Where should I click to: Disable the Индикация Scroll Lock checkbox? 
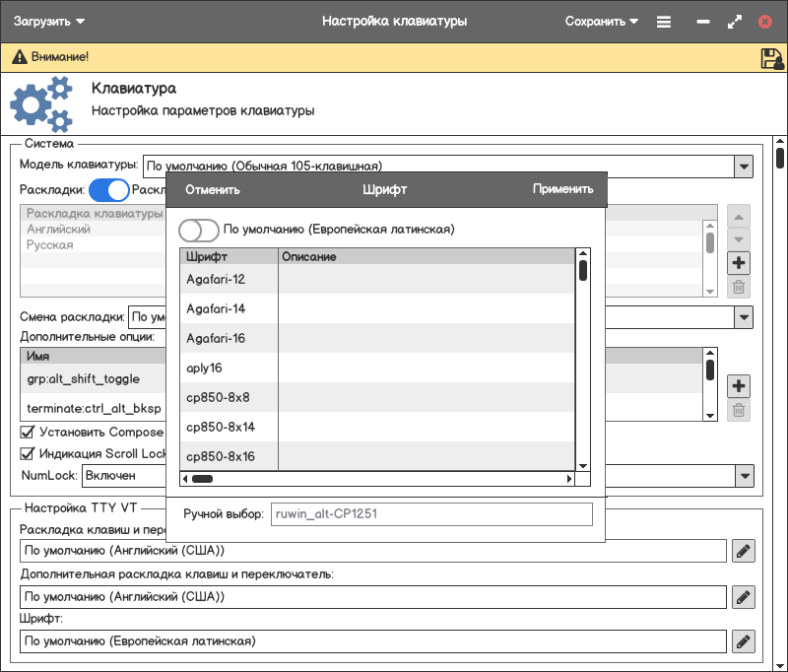[x=28, y=453]
